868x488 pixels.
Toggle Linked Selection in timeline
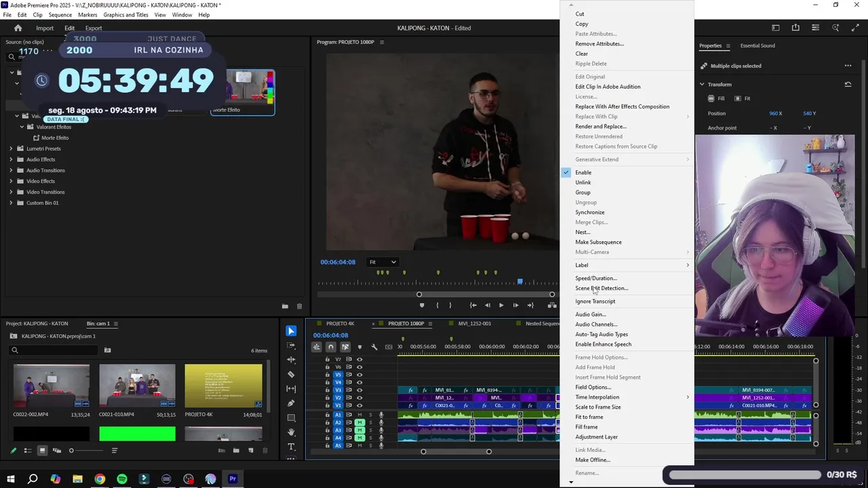tap(345, 347)
